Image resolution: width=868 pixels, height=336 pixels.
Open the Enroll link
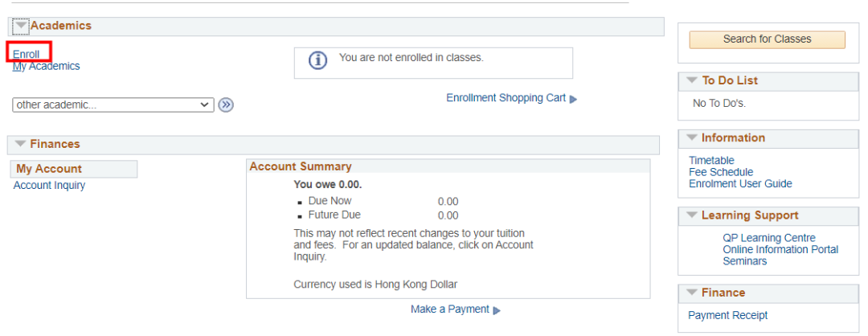pos(26,54)
